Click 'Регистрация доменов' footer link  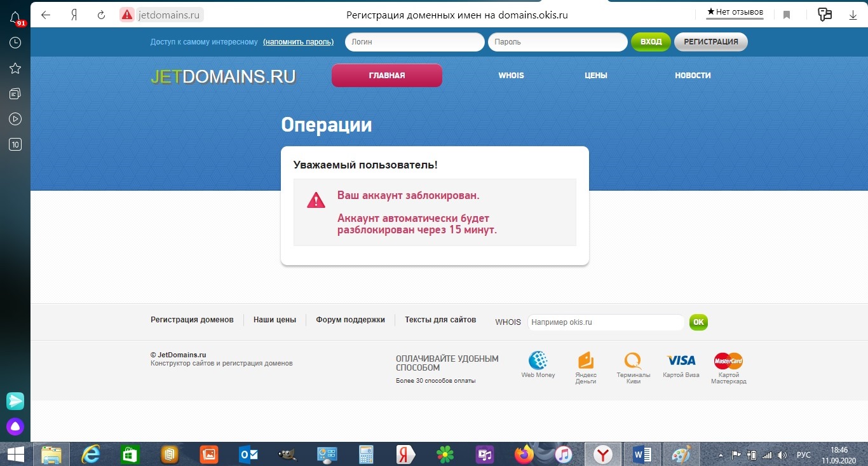(x=192, y=320)
